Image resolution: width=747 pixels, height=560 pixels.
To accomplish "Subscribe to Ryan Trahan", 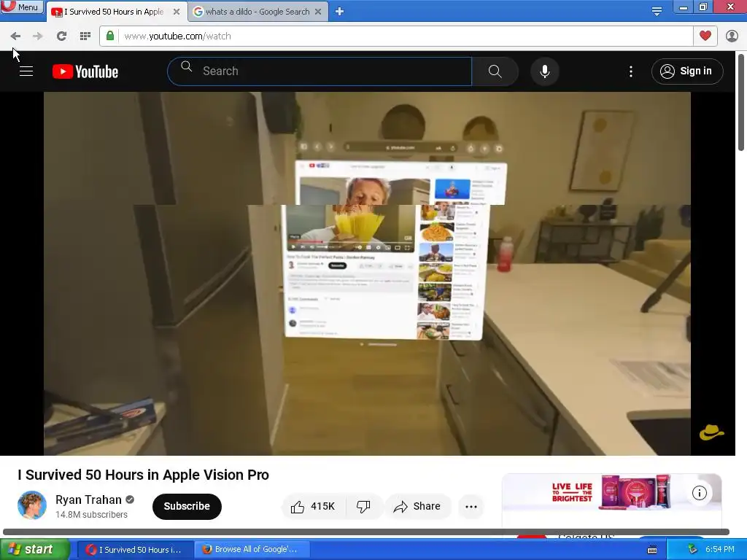I will click(187, 506).
